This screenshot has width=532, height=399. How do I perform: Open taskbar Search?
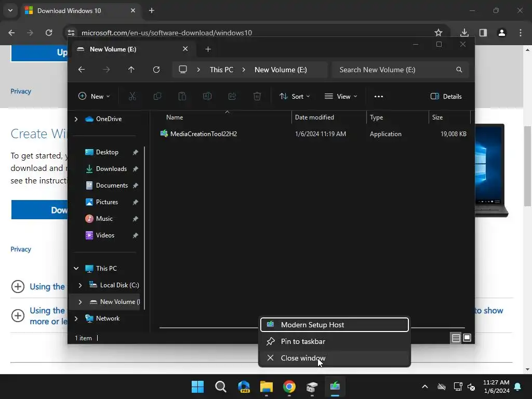[x=220, y=387]
